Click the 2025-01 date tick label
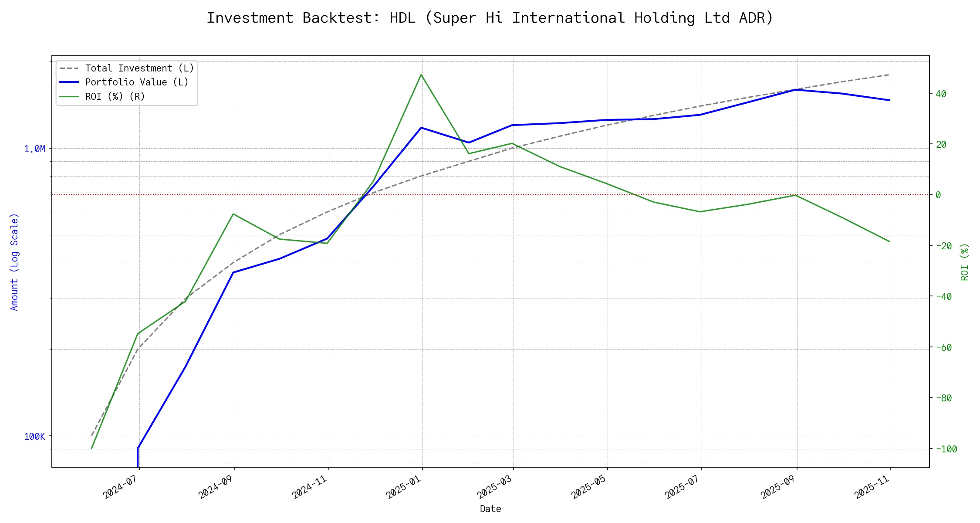Image resolution: width=980 pixels, height=523 pixels. [x=404, y=486]
